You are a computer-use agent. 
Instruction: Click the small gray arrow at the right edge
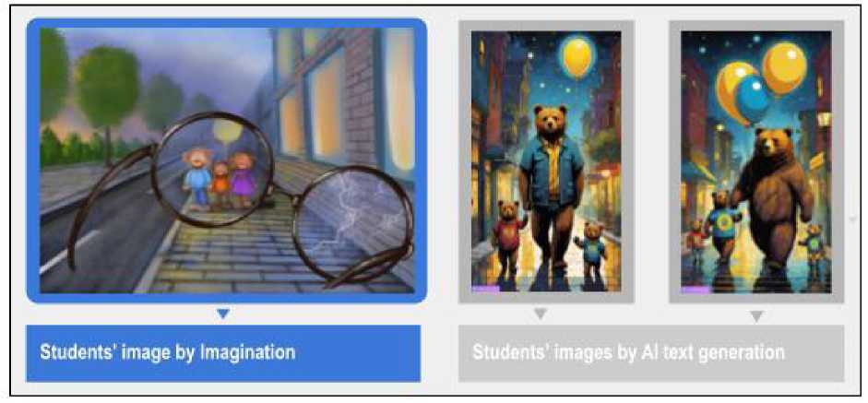pos(853,219)
